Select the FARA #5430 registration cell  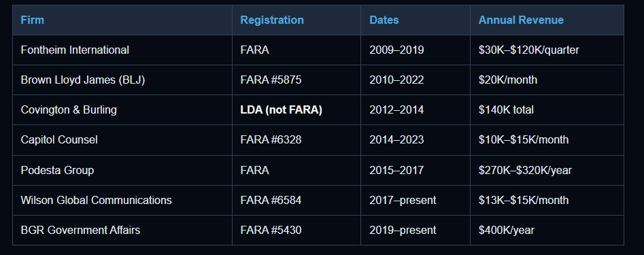tap(296, 231)
